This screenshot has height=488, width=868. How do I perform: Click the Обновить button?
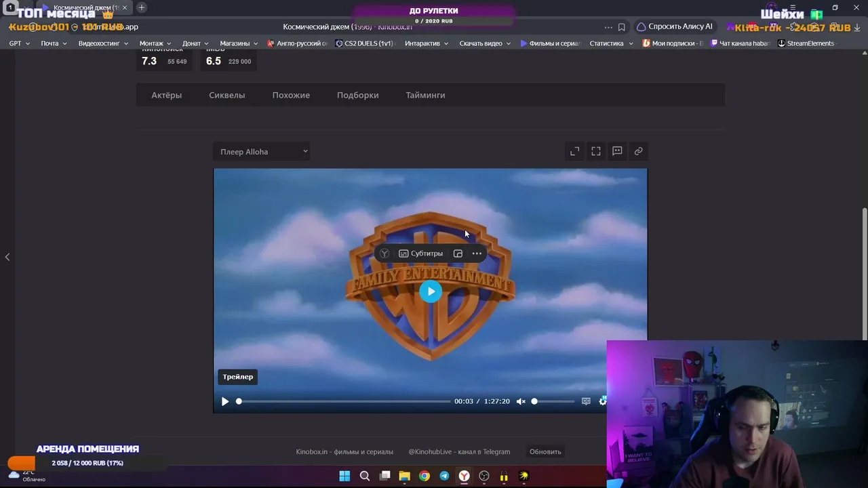[x=545, y=452]
